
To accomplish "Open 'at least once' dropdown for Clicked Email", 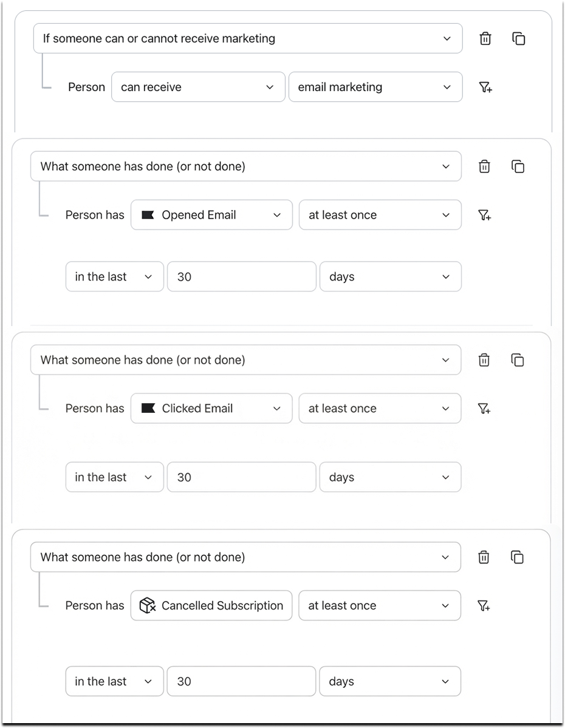I will pos(380,409).
